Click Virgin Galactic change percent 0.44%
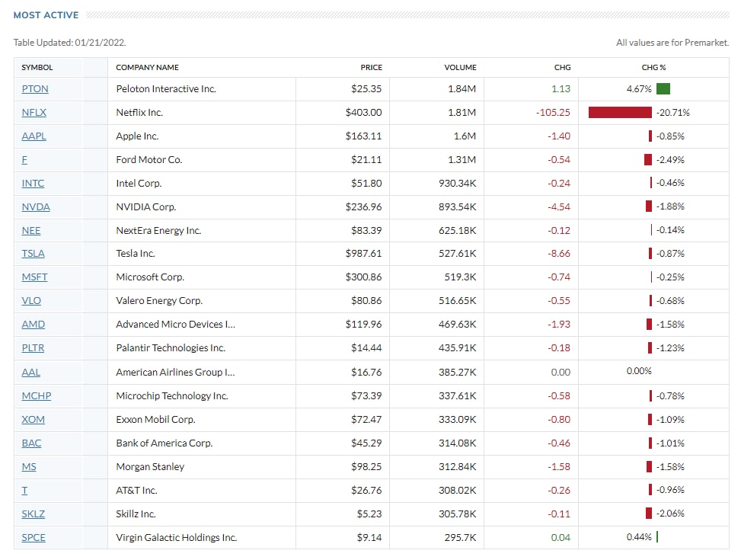 639,537
